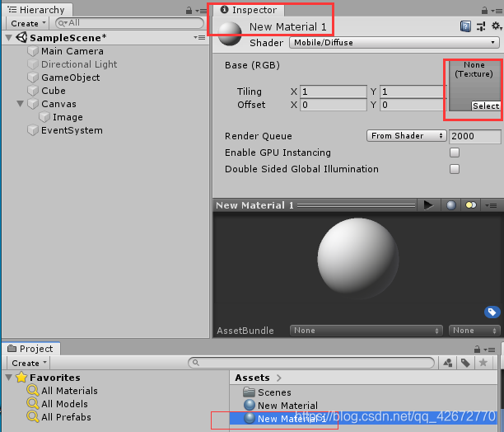Switch to the Project tab

(30, 349)
